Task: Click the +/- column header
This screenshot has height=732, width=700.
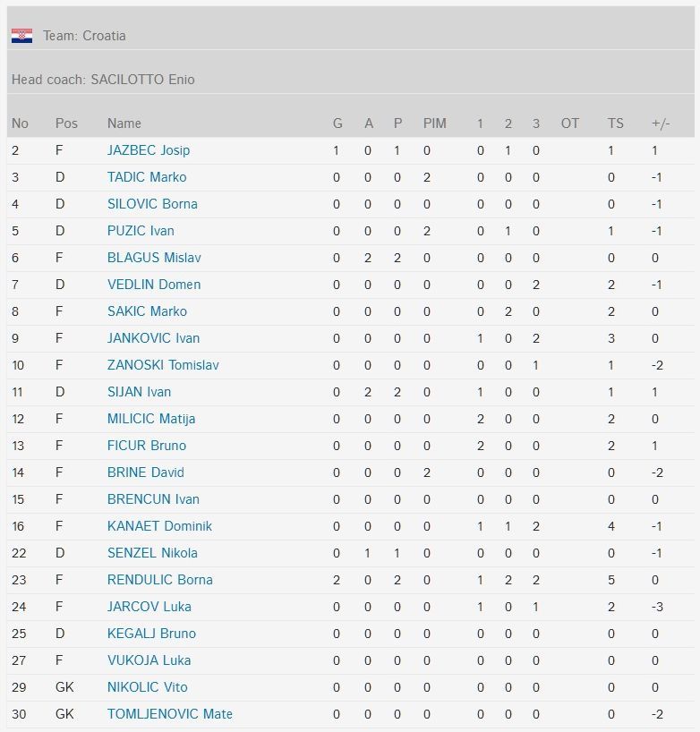Action: (661, 123)
